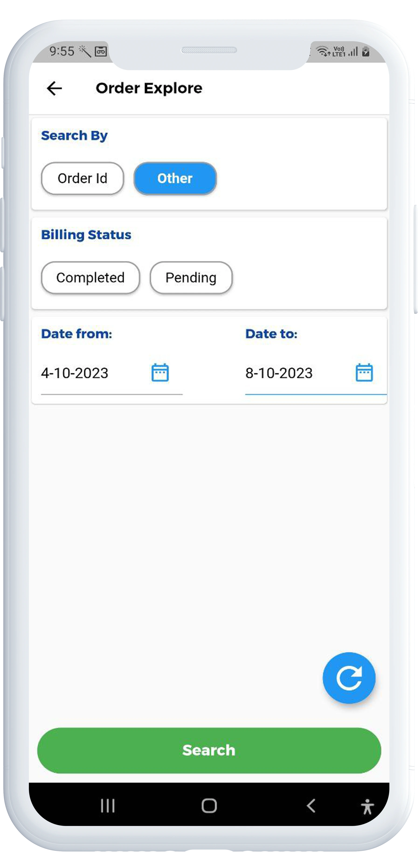Edit the 4-10-2023 start date field
Image resolution: width=418 pixels, height=868 pixels.
point(112,373)
